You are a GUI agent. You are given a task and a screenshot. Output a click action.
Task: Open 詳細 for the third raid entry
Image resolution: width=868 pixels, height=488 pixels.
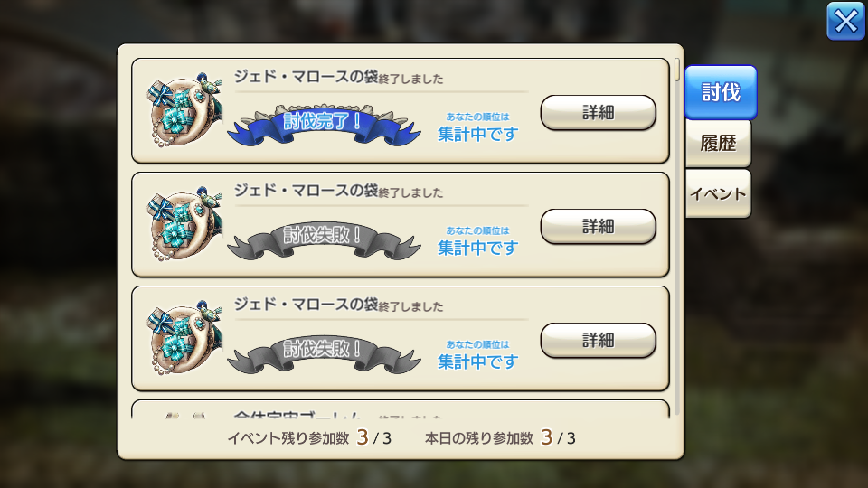coord(599,341)
